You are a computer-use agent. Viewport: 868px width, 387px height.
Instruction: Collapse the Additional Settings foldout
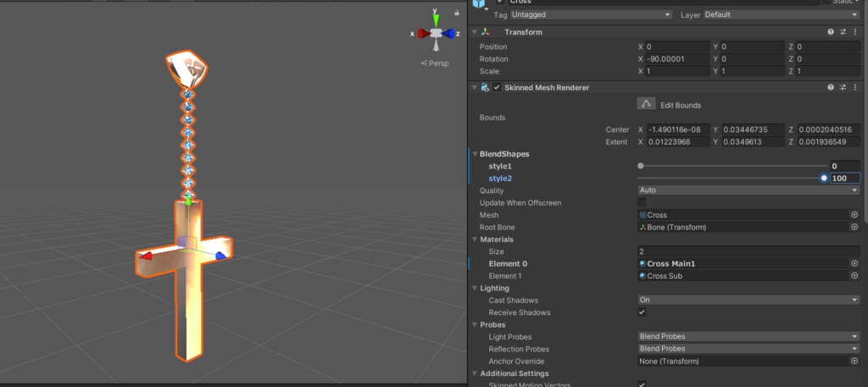475,373
